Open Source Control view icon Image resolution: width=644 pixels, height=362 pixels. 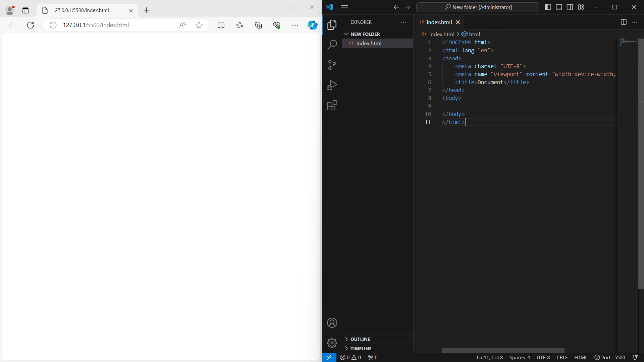click(332, 65)
